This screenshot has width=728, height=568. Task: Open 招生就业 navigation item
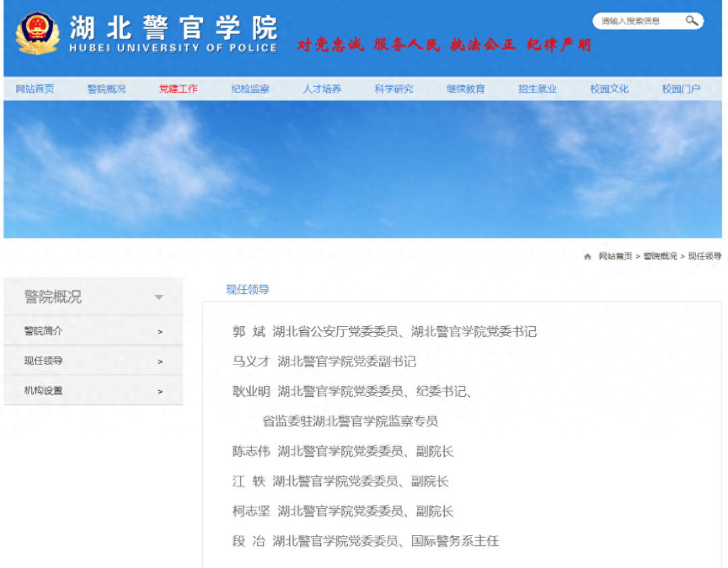[537, 89]
